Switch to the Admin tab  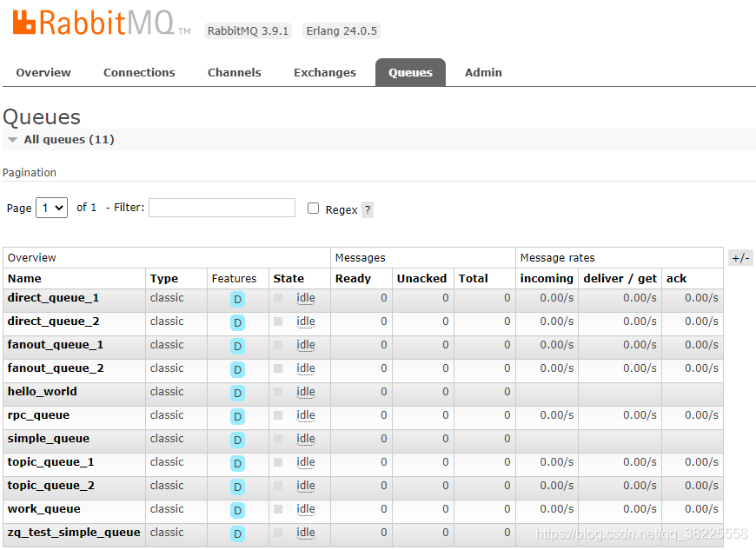[x=483, y=72]
